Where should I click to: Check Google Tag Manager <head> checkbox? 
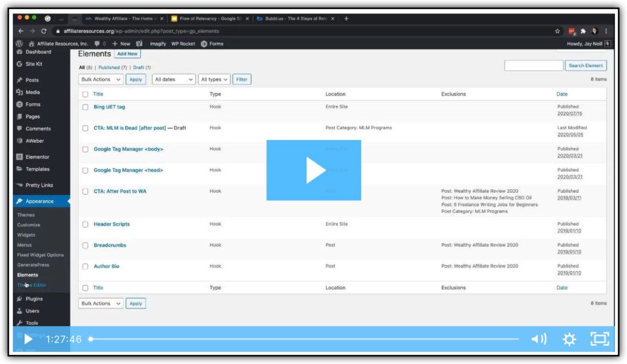[85, 171]
